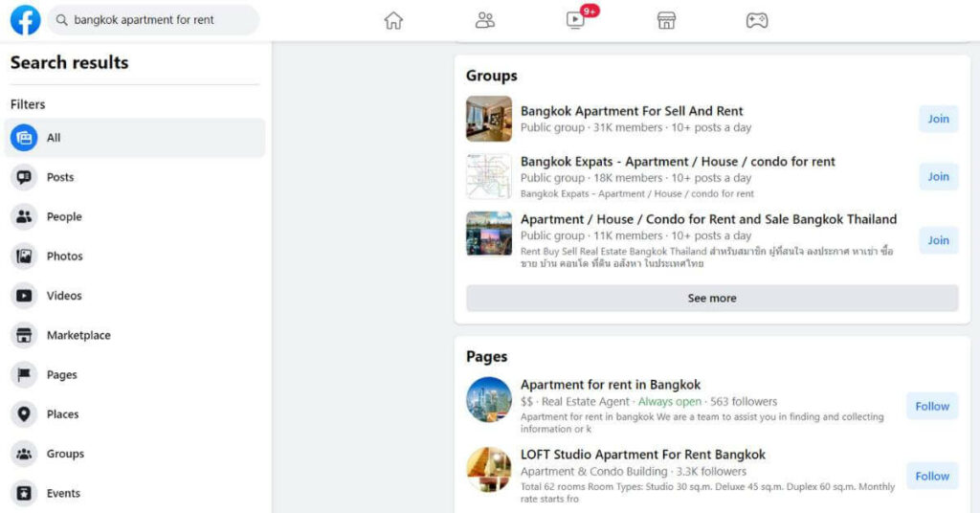Select the Posts filter icon
Screen dimensions: 980x513
24,177
